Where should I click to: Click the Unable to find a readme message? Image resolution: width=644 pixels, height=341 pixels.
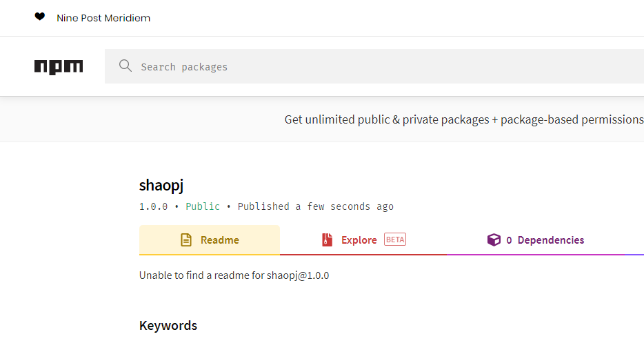point(234,275)
